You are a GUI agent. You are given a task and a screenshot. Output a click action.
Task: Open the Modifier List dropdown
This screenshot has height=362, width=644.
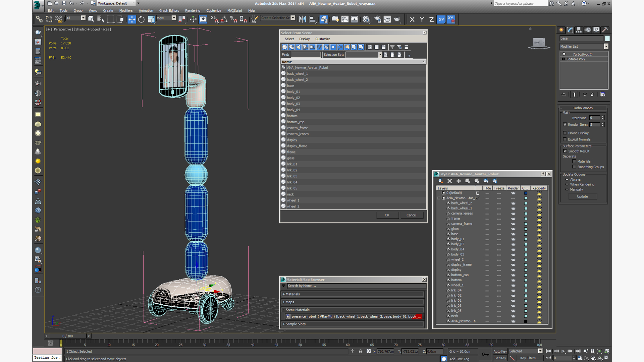[x=606, y=47]
